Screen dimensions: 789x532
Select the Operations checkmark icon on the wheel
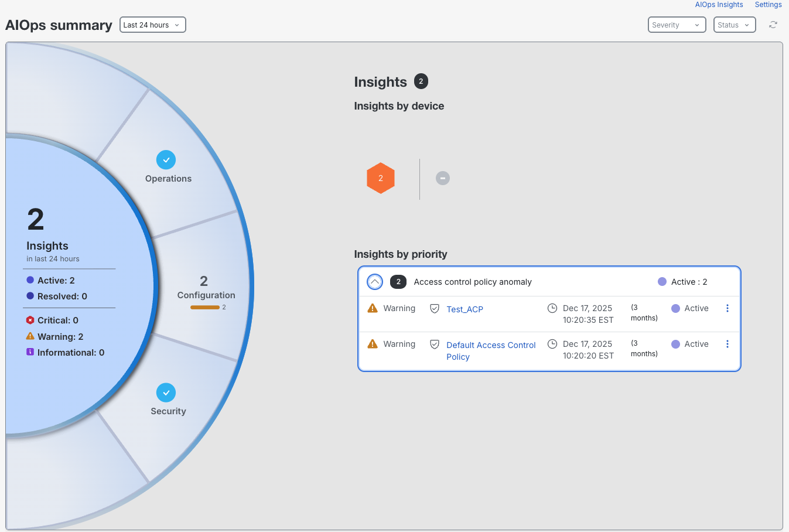(x=166, y=159)
